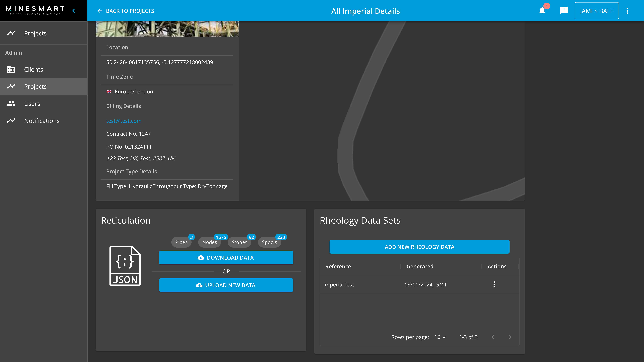
Task: Open rows per page dropdown
Action: click(x=440, y=337)
